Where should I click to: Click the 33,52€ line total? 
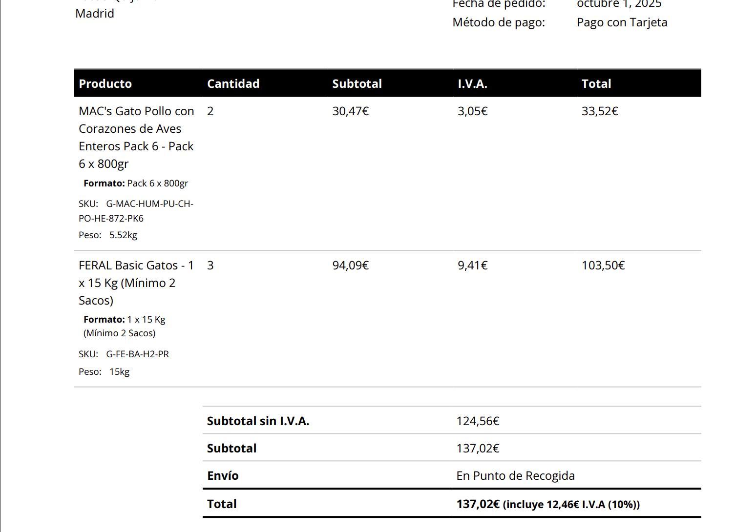tap(599, 111)
